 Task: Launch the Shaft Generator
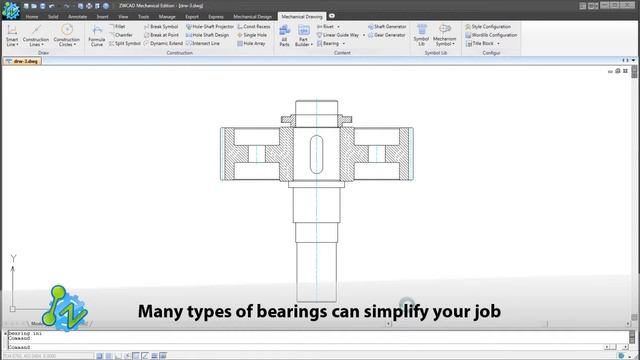point(387,27)
